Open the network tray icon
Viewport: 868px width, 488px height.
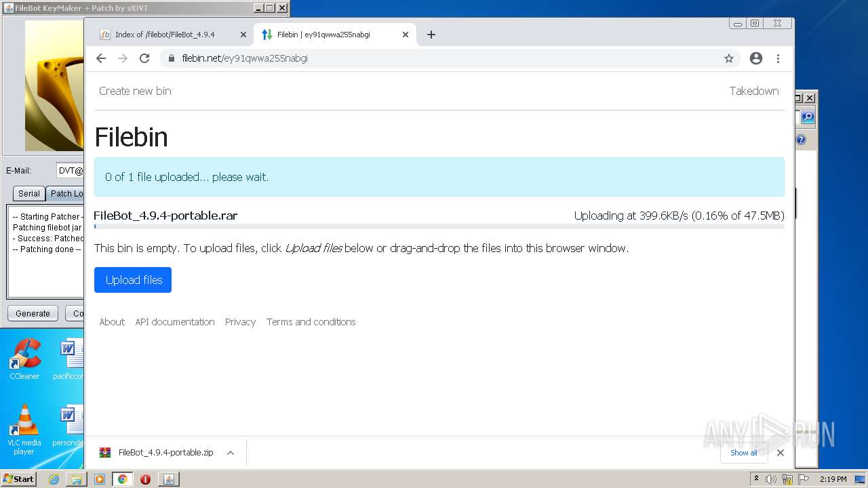(787, 479)
